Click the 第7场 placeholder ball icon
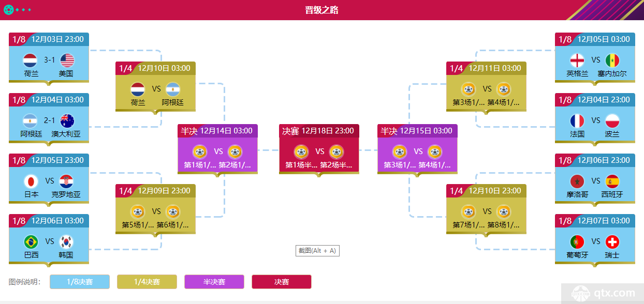 (x=469, y=211)
